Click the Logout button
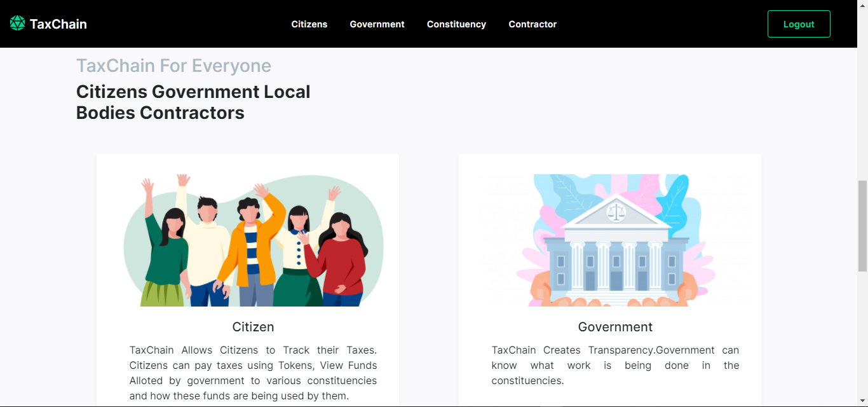Image resolution: width=868 pixels, height=407 pixels. (799, 24)
